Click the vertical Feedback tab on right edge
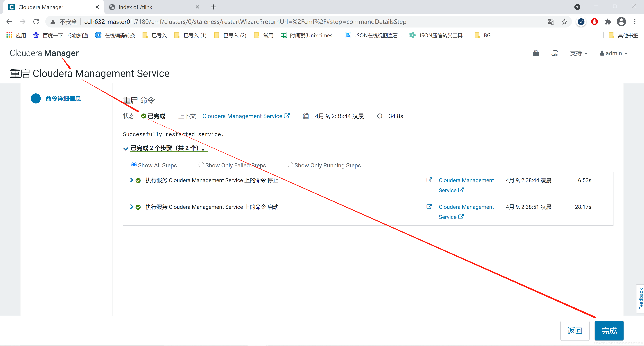Image resolution: width=644 pixels, height=346 pixels. [x=640, y=299]
